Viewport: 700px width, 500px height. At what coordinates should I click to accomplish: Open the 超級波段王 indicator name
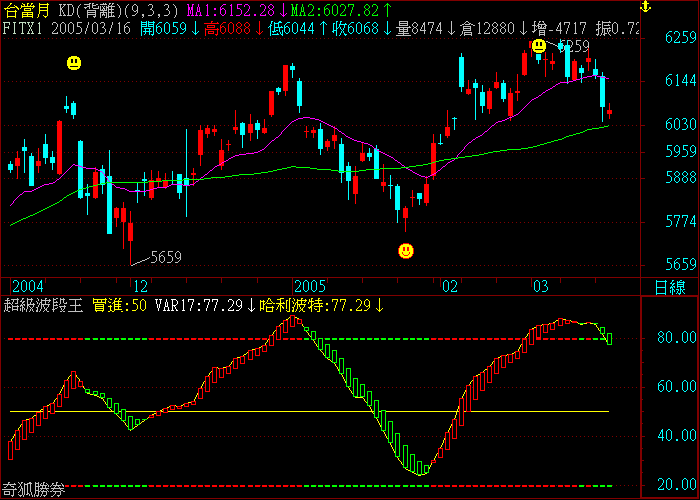(x=44, y=304)
